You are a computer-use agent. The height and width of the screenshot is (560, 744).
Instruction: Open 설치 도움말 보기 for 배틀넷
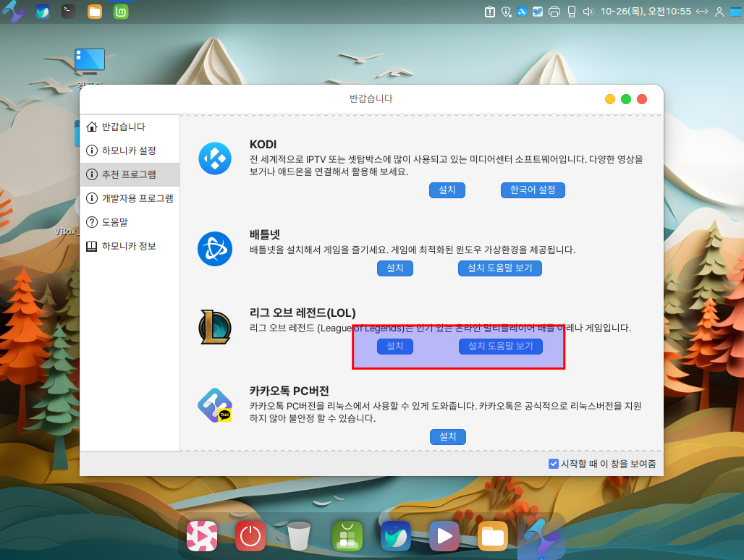(499, 268)
